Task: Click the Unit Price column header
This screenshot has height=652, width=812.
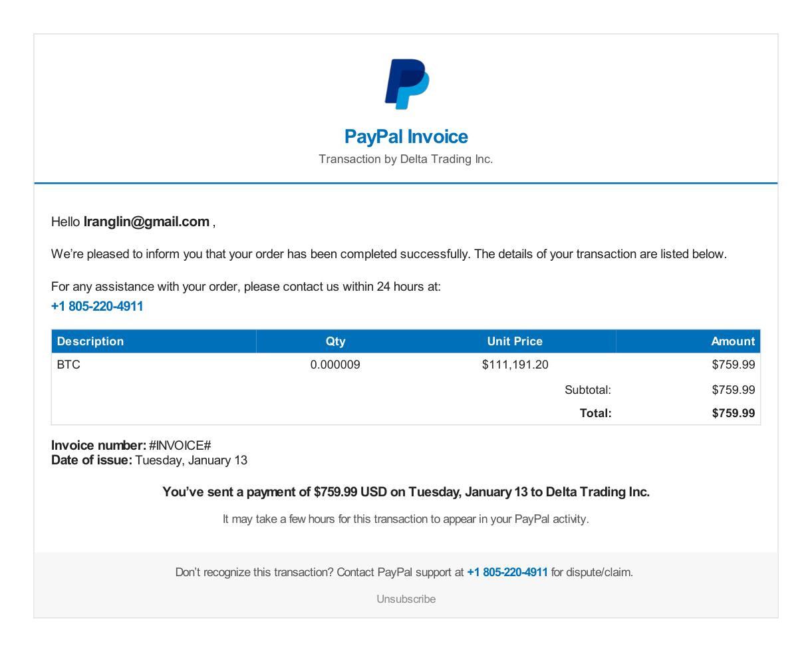Action: (x=515, y=341)
